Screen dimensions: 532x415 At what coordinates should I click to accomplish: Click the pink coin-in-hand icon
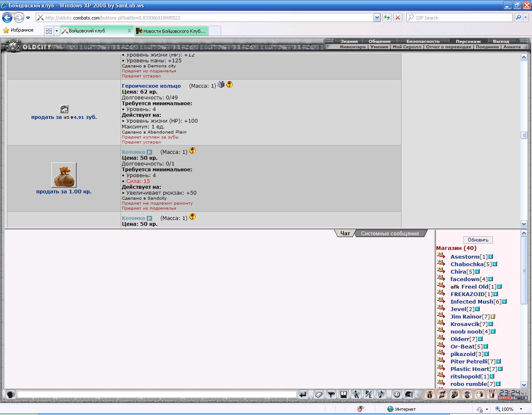pos(455,394)
